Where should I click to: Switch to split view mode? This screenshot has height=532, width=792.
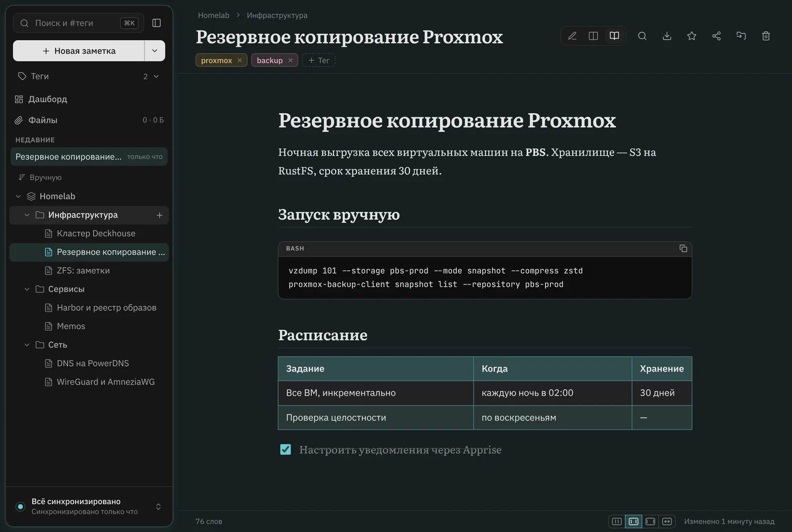593,36
